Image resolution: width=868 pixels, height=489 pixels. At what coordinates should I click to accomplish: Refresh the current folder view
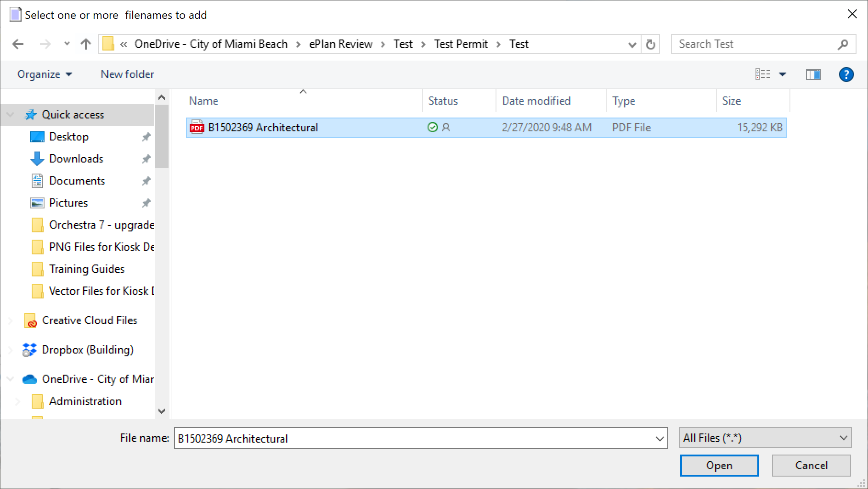click(650, 45)
